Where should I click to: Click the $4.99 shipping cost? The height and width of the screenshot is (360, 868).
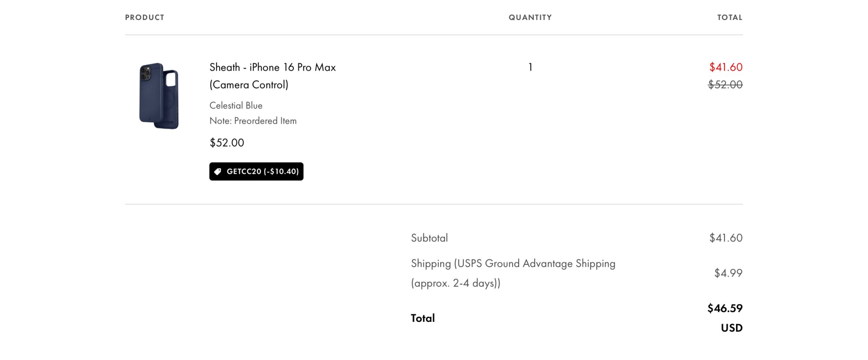pyautogui.click(x=728, y=273)
